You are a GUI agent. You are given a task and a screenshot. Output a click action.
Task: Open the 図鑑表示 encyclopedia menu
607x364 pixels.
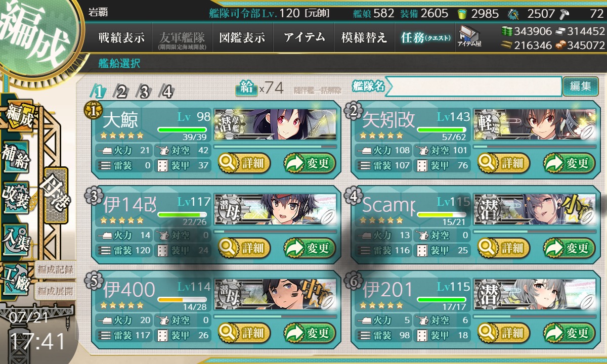(x=243, y=37)
